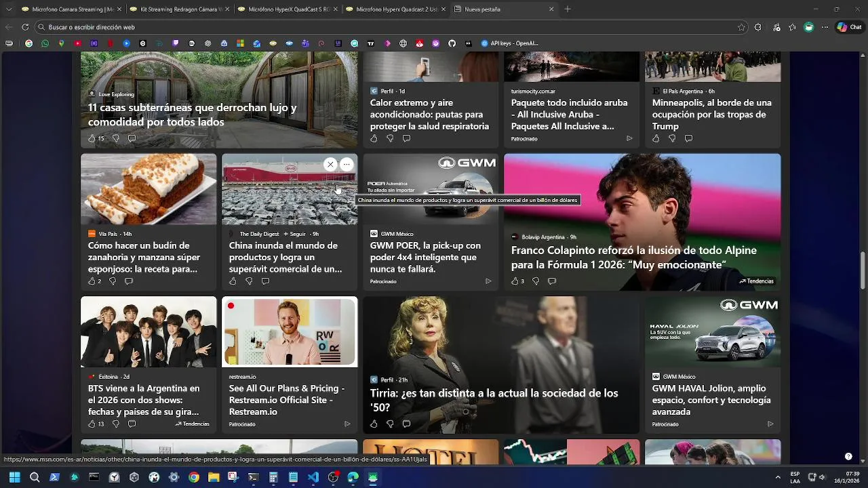The width and height of the screenshot is (868, 488).
Task: Click the ad choices icon on Restream.io ad
Action: [x=347, y=424]
